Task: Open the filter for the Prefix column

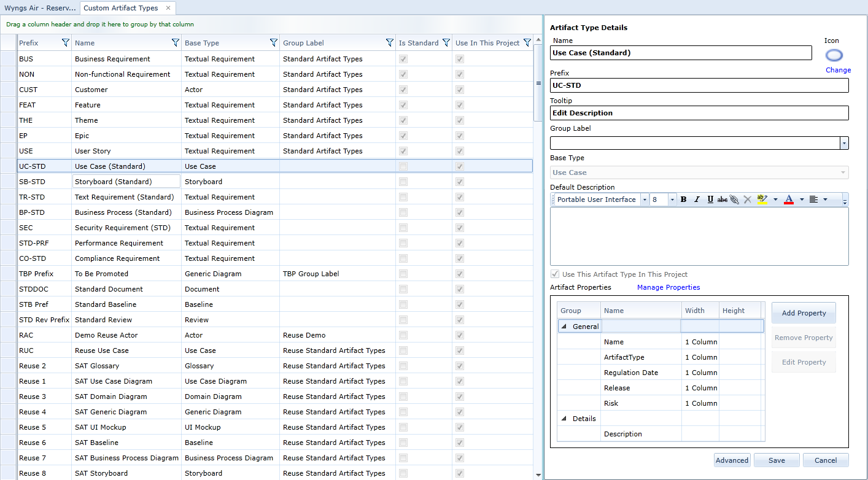Action: [x=66, y=42]
